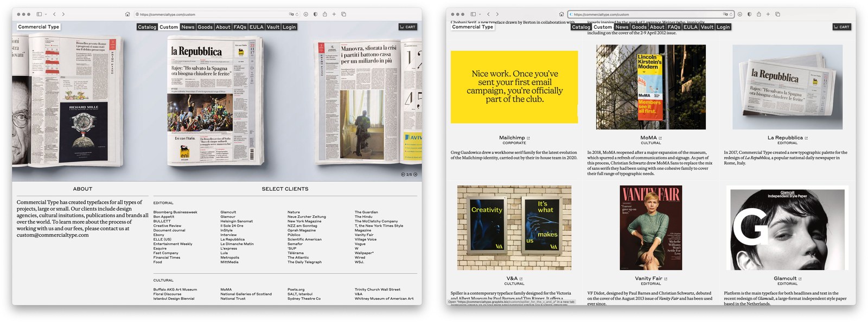Click the yellow Mailchimp campaign image
868x322 pixels.
click(514, 87)
